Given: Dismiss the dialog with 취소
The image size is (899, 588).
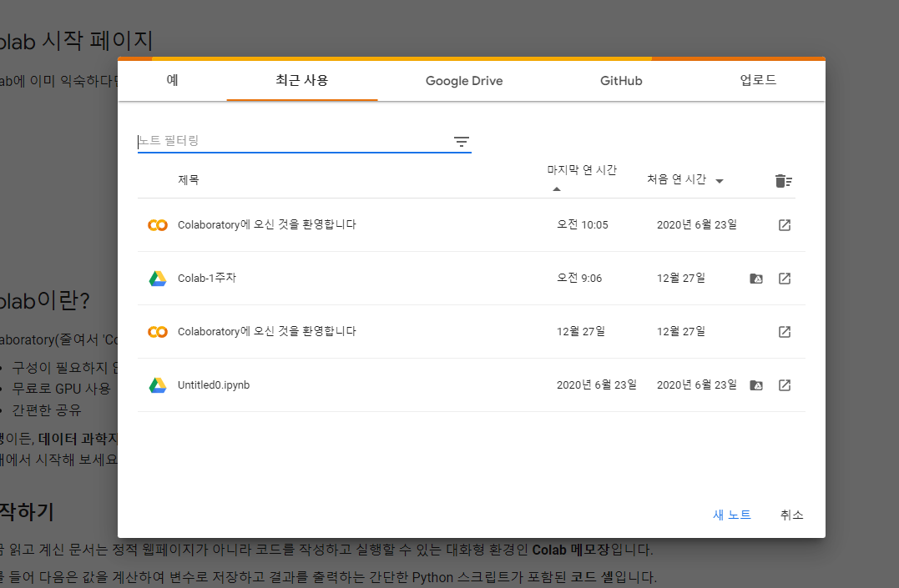Looking at the screenshot, I should pyautogui.click(x=791, y=515).
